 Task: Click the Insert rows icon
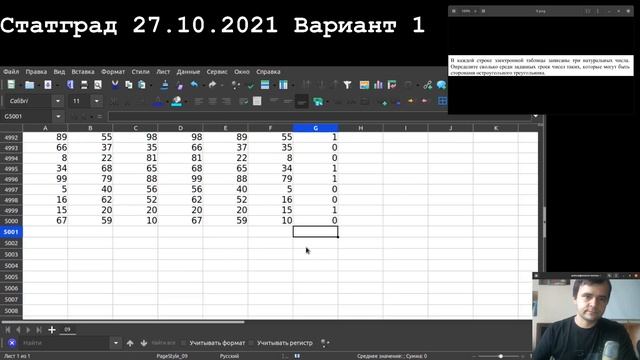point(265,84)
